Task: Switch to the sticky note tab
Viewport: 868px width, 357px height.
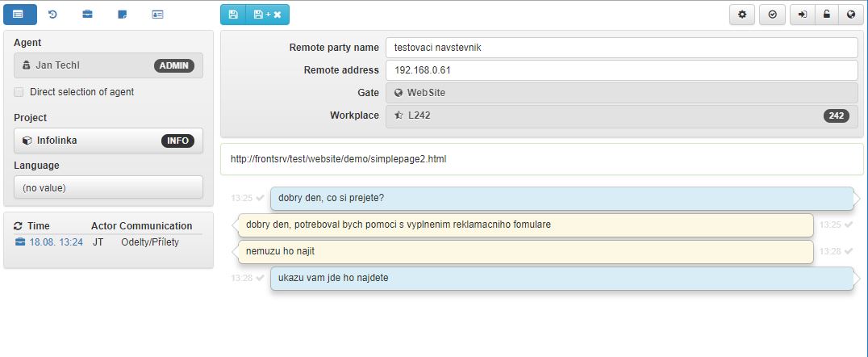Action: pyautogui.click(x=123, y=15)
